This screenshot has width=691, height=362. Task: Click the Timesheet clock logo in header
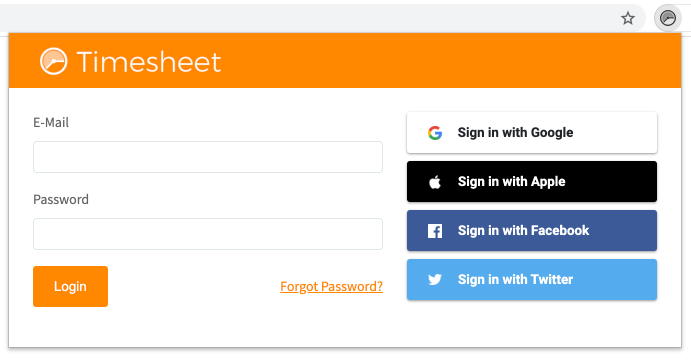pos(54,61)
